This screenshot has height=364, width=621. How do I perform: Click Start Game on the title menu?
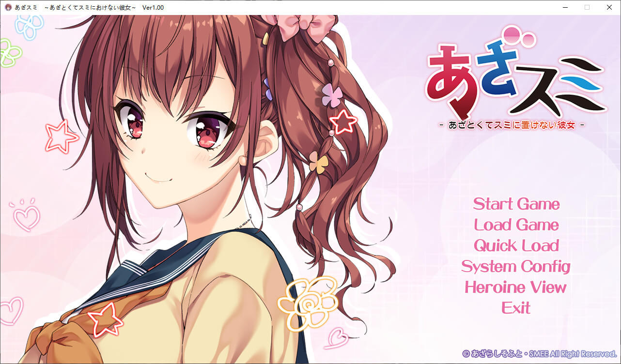coord(516,204)
